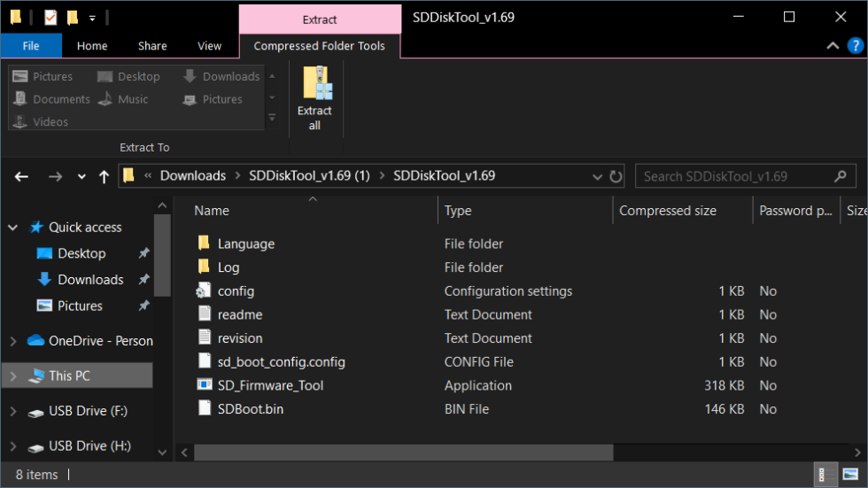This screenshot has width=868, height=488.
Task: Go back using the Back arrow
Action: point(22,176)
